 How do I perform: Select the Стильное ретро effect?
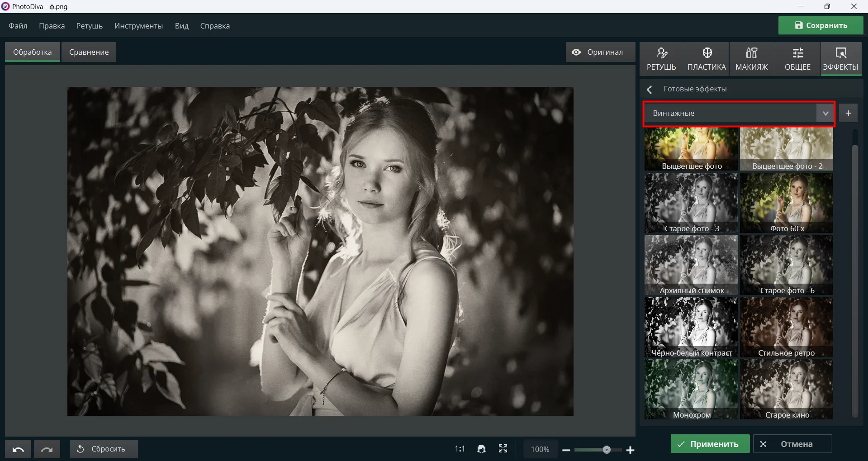tap(787, 328)
